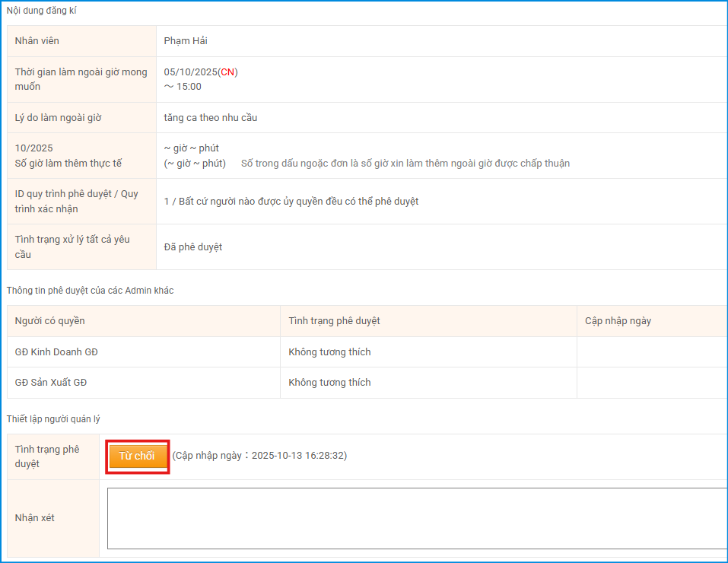The image size is (728, 563).
Task: Focus the Nhận xét comment text box
Action: (x=416, y=518)
